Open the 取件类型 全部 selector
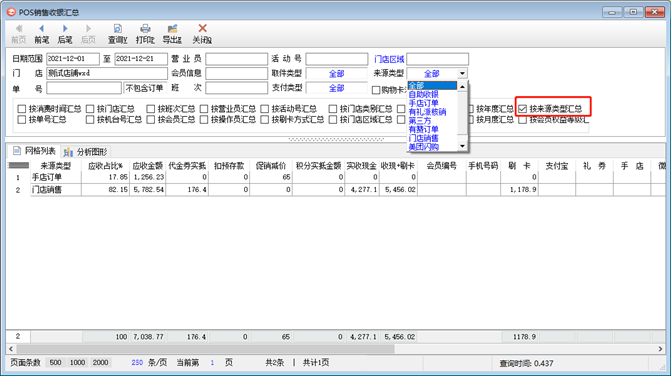The width and height of the screenshot is (671, 376). (x=337, y=74)
